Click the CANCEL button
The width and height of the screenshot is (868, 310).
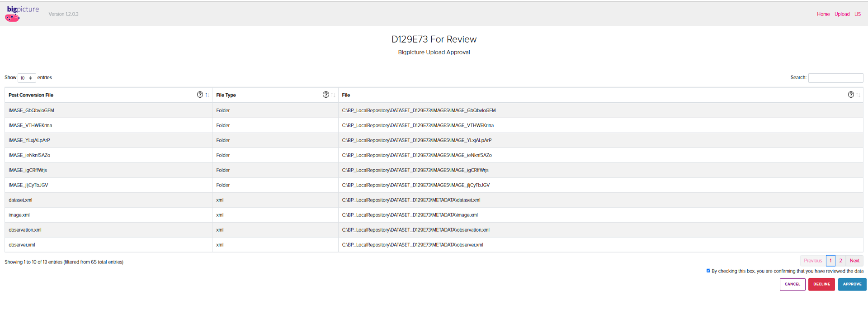tap(793, 284)
